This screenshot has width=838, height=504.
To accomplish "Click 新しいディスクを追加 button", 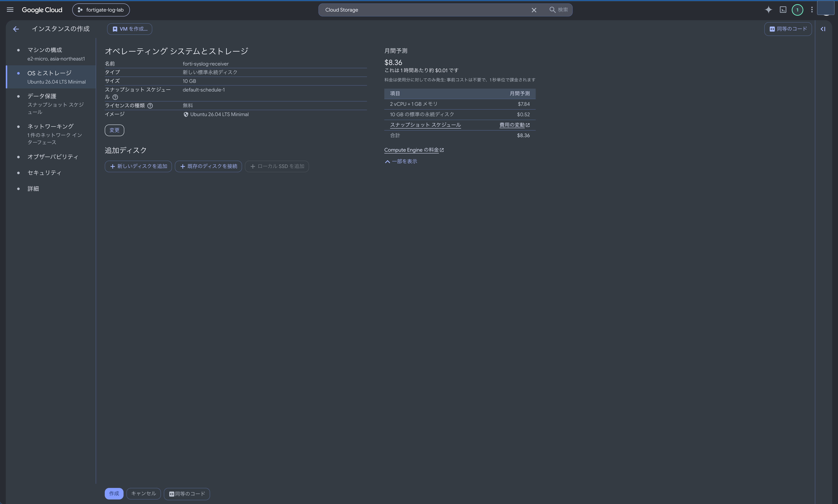I will point(138,166).
